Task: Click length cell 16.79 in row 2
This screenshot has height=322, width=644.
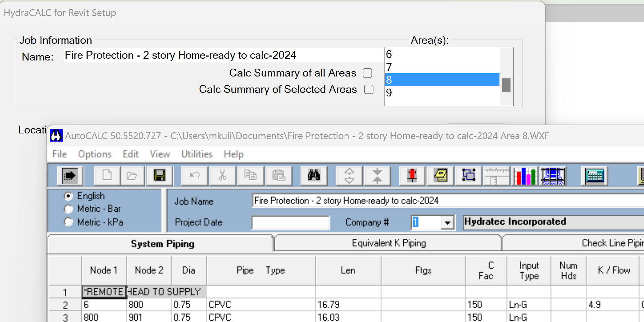Action: (348, 305)
